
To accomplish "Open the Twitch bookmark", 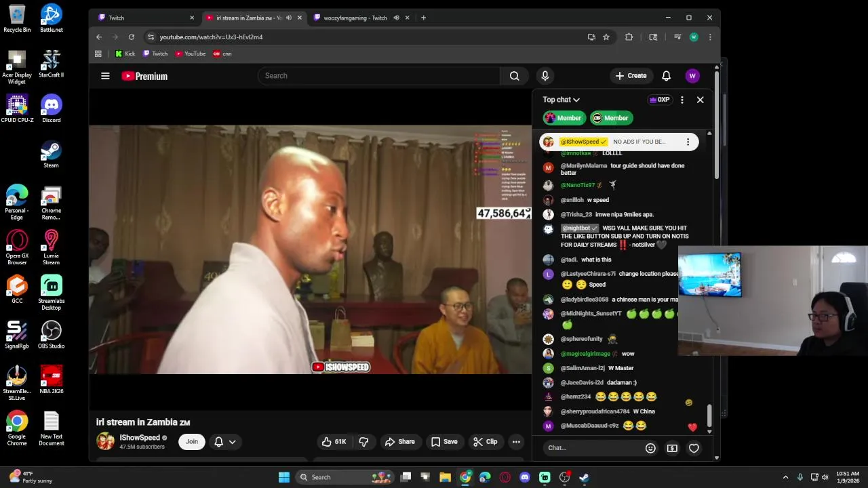I will pyautogui.click(x=155, y=54).
